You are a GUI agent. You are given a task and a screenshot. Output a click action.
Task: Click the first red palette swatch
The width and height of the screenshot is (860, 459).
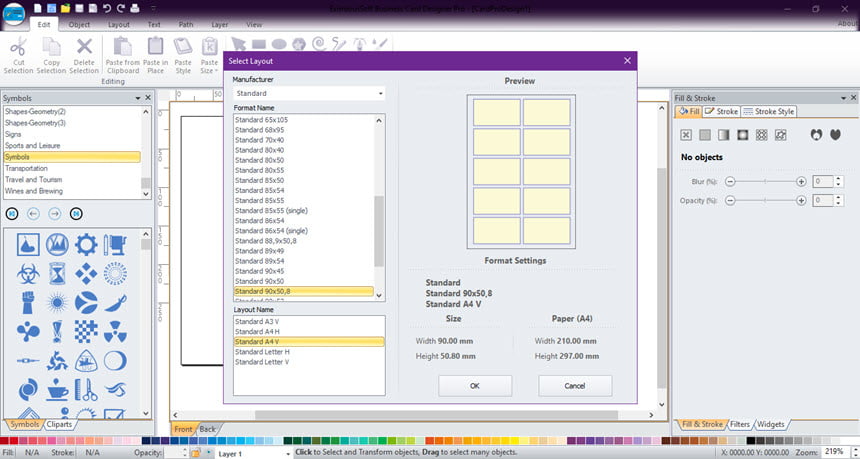tap(4, 440)
